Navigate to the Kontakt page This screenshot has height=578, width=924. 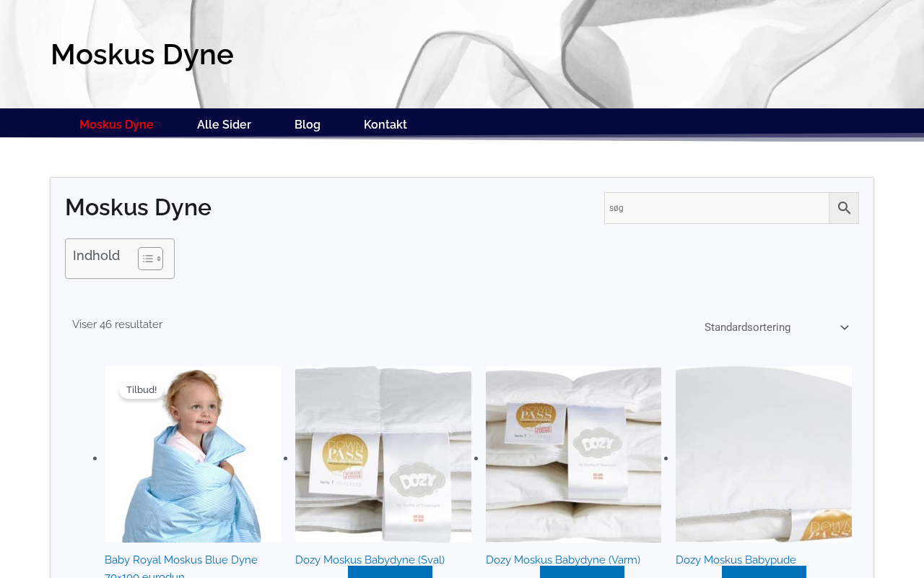click(385, 124)
